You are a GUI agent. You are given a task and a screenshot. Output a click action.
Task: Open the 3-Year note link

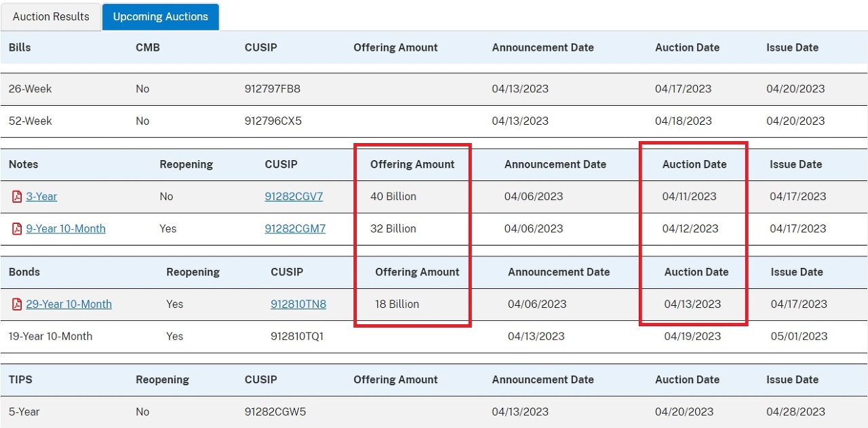click(41, 197)
